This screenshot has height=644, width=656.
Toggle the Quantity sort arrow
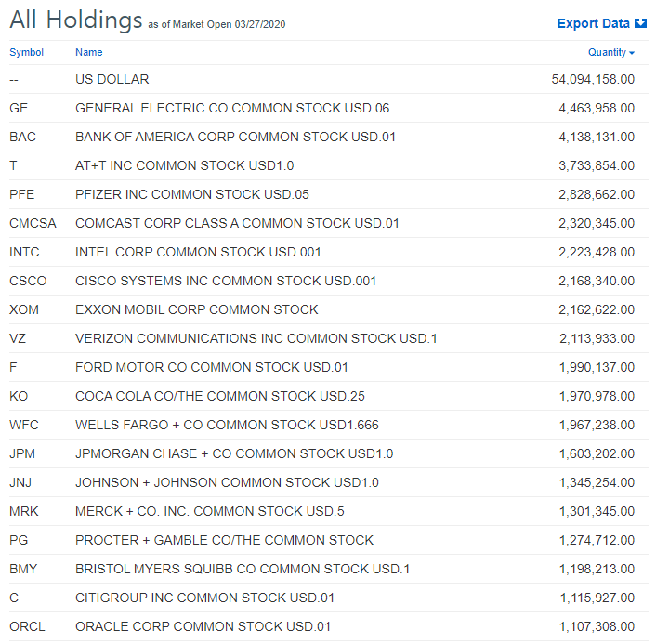(x=632, y=53)
